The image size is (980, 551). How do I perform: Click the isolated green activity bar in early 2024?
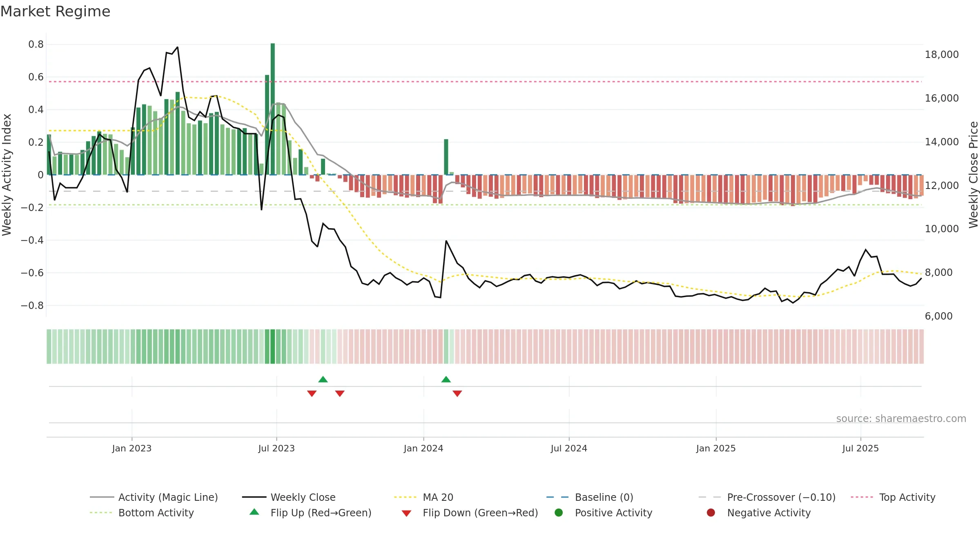[x=446, y=157]
